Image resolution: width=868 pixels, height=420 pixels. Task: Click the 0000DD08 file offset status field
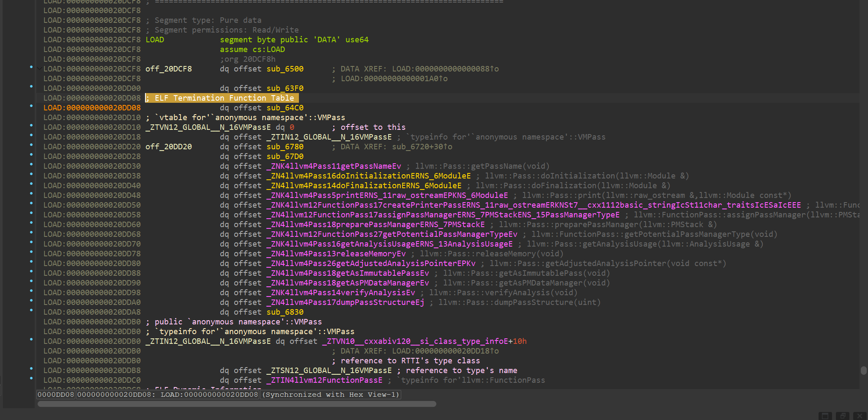point(56,395)
